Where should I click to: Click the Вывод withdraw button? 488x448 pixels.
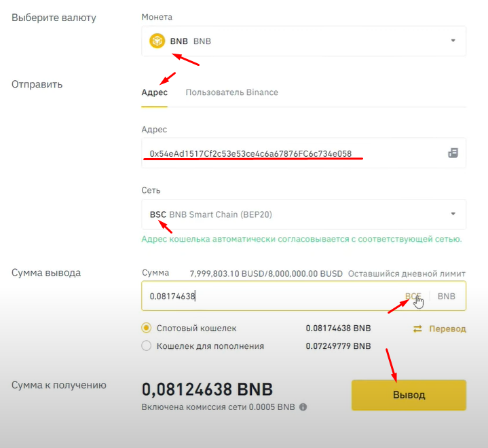(409, 395)
